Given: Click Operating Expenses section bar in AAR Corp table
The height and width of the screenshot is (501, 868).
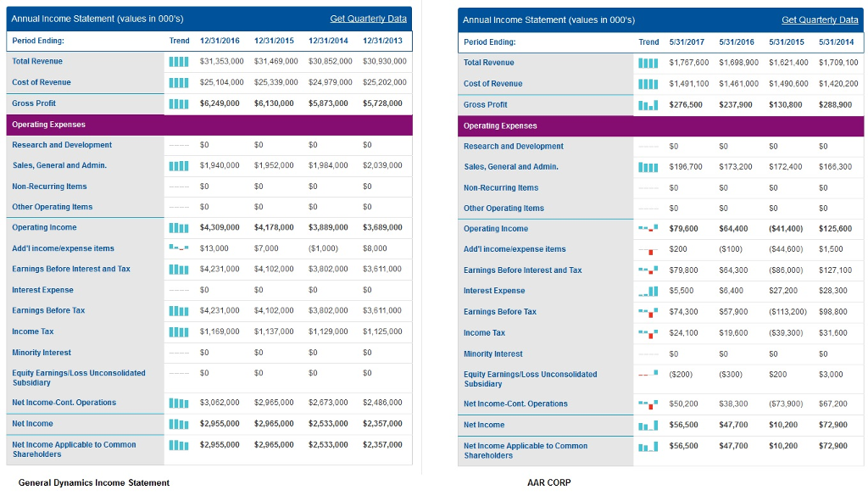Looking at the screenshot, I should click(x=661, y=125).
